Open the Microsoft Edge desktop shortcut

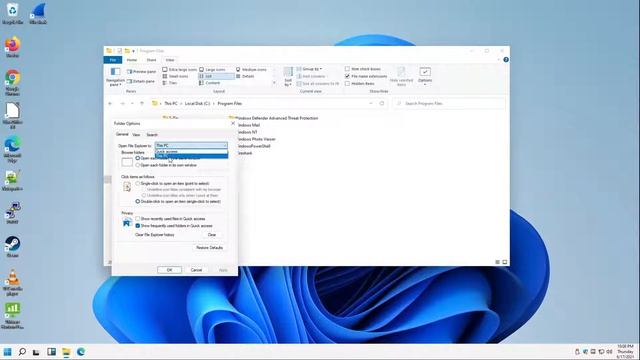coord(12,149)
